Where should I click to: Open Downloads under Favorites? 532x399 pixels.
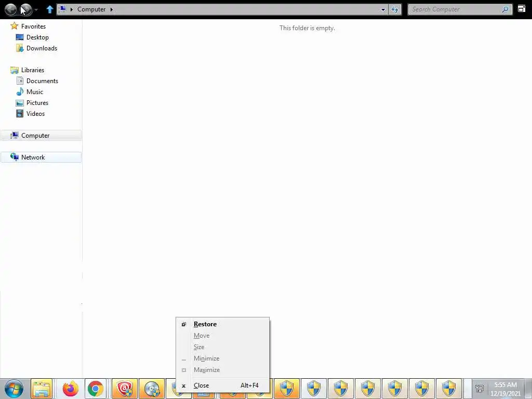point(42,48)
